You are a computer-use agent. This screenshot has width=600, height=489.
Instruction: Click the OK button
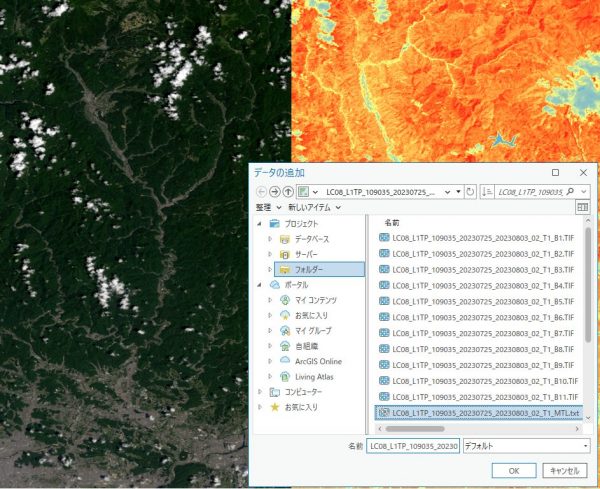[514, 471]
